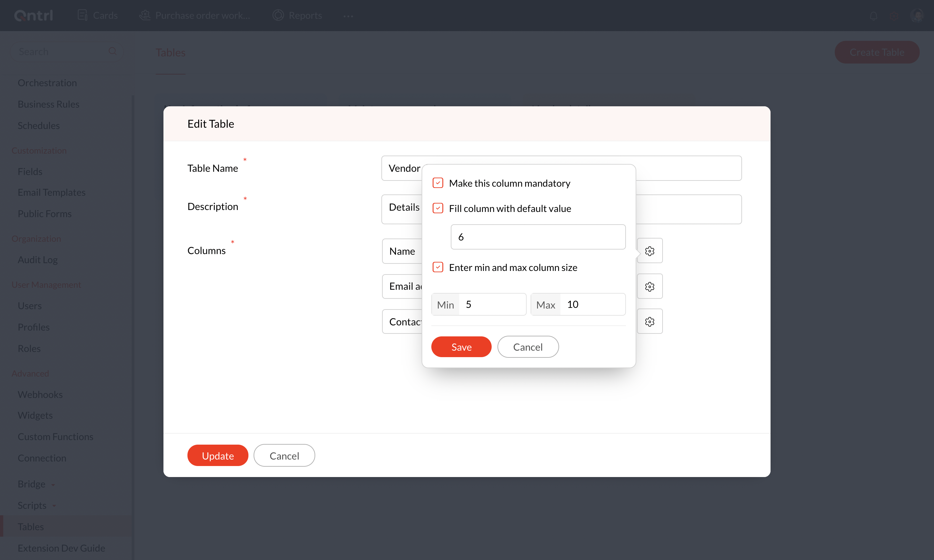
Task: Click Update to save the table
Action: click(218, 455)
